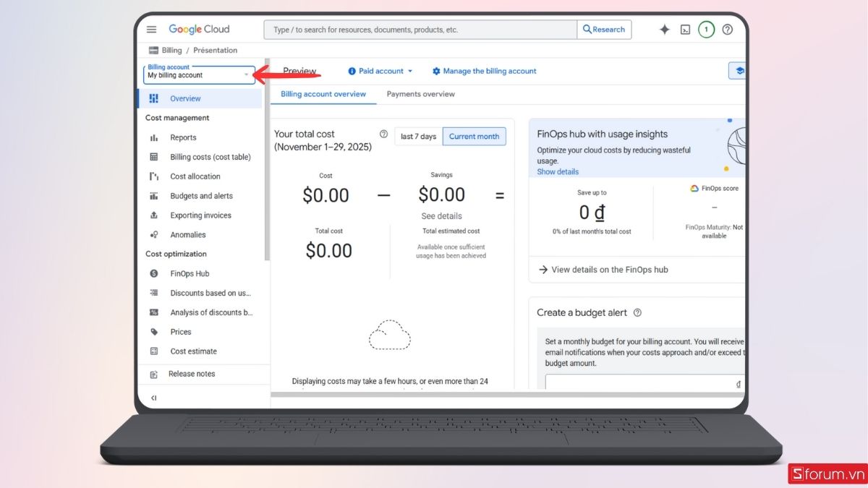Open Reports in Cost management
Image resolution: width=868 pixels, height=488 pixels.
(199, 137)
